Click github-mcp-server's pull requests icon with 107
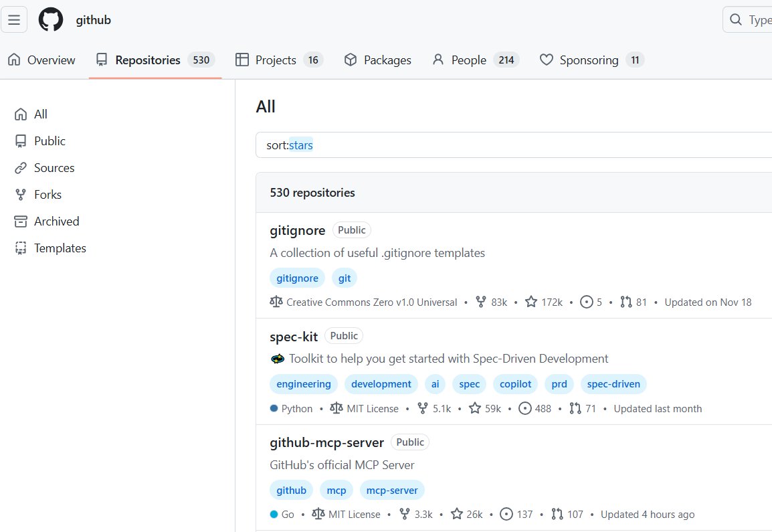The image size is (772, 532). coord(557,514)
